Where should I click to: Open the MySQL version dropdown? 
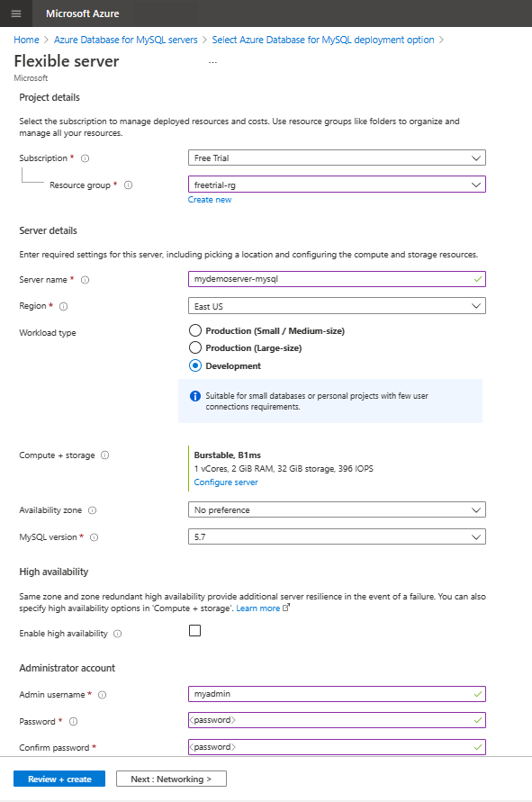click(337, 536)
